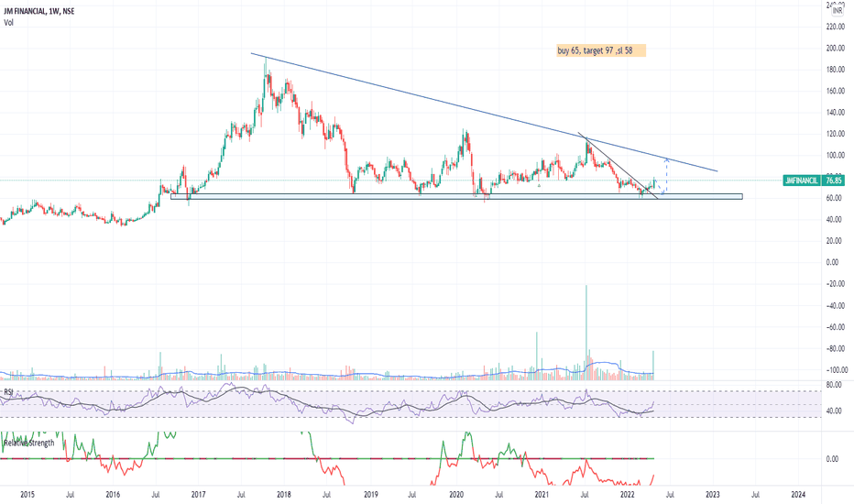Click the 2024 time axis label
The height and width of the screenshot is (504, 854).
[x=798, y=495]
